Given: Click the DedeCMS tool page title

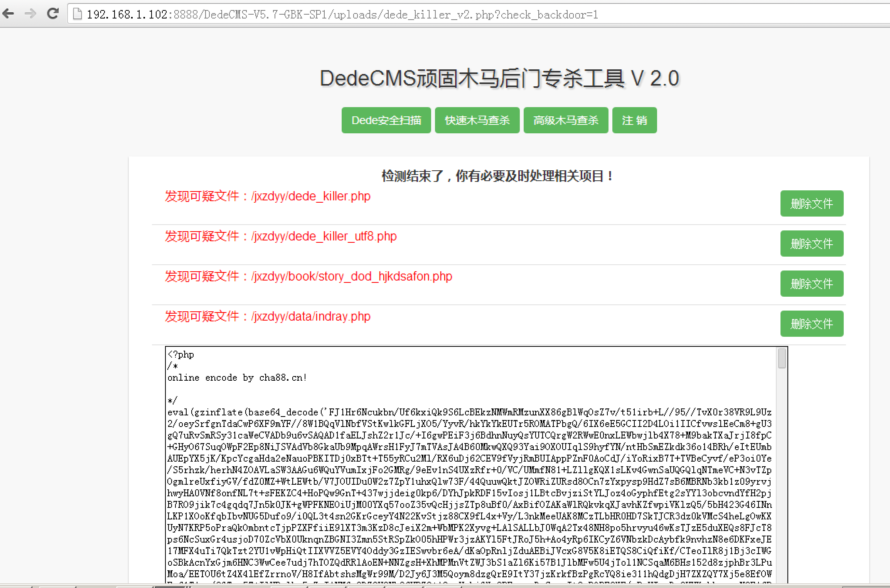Looking at the screenshot, I should point(499,79).
